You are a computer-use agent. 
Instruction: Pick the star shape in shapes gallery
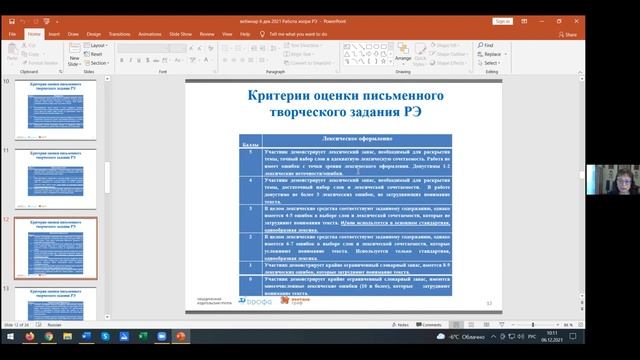[383, 61]
